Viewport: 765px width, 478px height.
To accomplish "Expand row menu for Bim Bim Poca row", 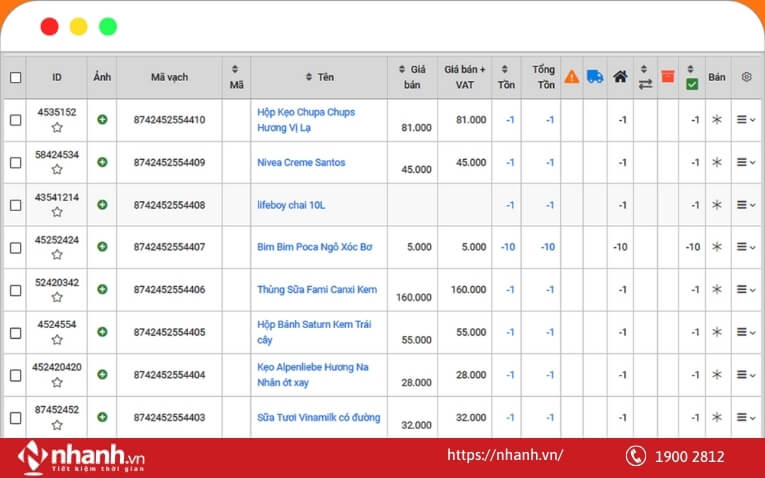I will coord(746,247).
